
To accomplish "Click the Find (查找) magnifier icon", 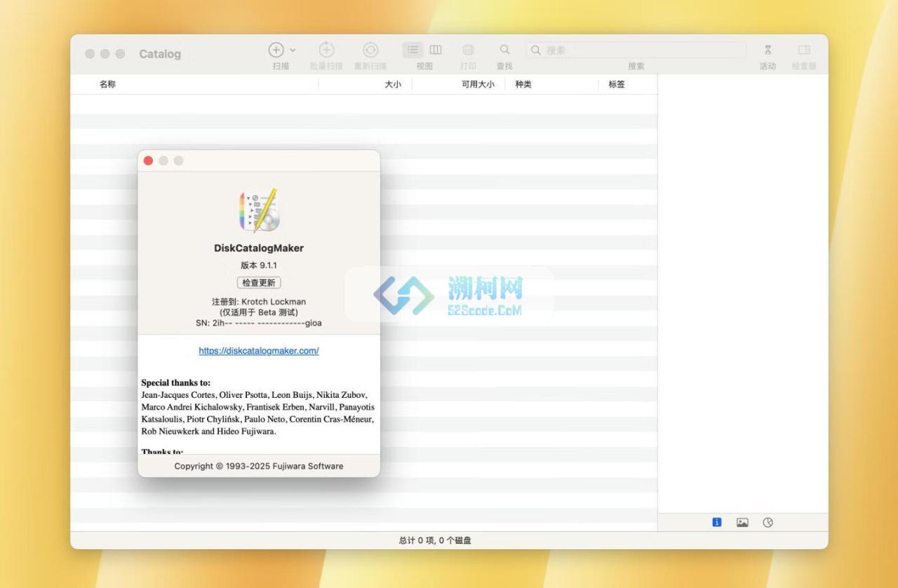I will (504, 50).
